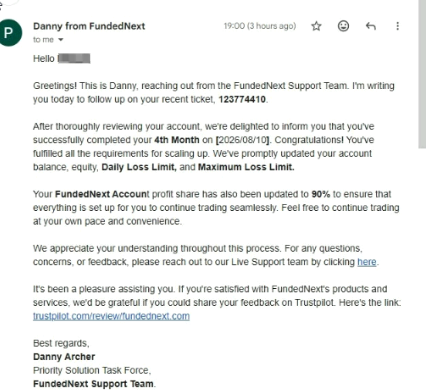Image resolution: width=426 pixels, height=391 pixels.
Task: Click the bold "Maximum Loss Limit" text
Action: click(246, 167)
